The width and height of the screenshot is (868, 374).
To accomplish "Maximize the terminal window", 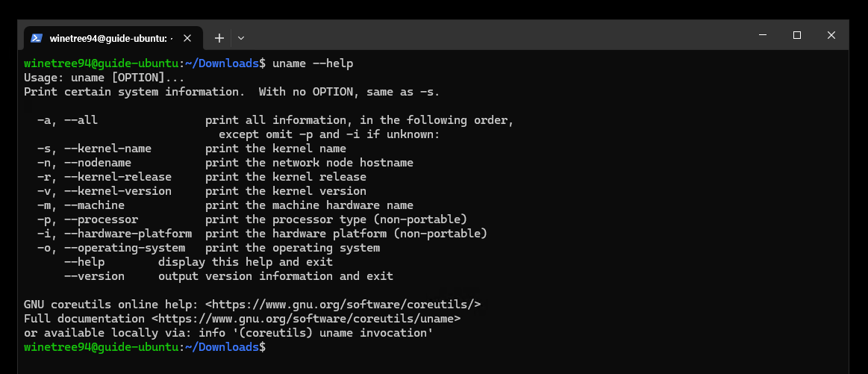I will pos(796,35).
